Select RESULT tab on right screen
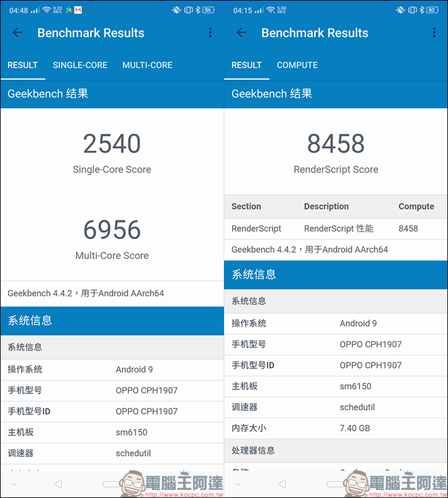This screenshot has height=498, width=448. [246, 65]
